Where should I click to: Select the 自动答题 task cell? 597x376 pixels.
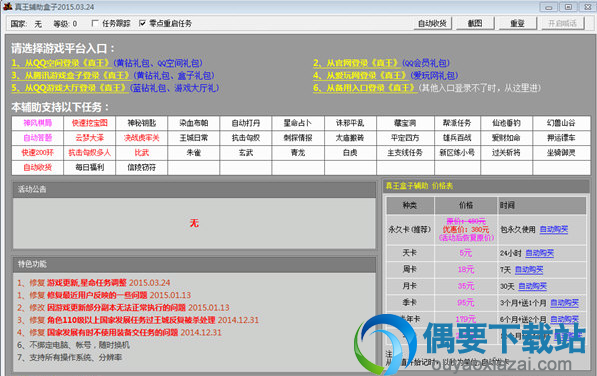tap(37, 138)
